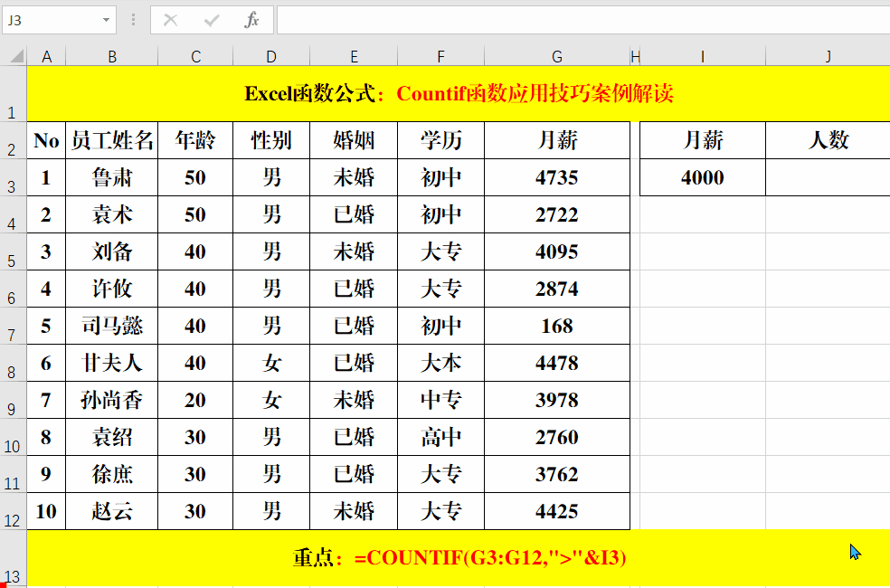Click the 性别 header cell
Screen dimensions: 890x588
pos(271,140)
